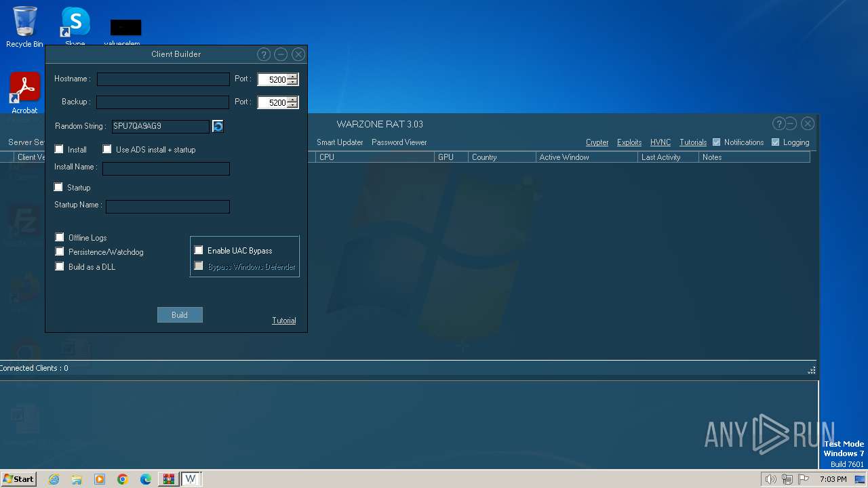The image size is (868, 488).
Task: Open the Crypter link
Action: pos(597,142)
